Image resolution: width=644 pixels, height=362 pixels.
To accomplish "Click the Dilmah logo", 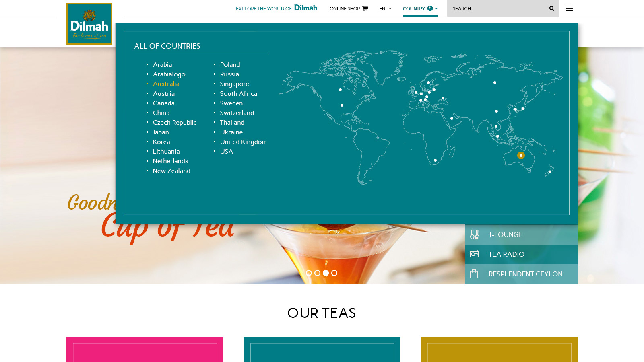I will click(89, 24).
